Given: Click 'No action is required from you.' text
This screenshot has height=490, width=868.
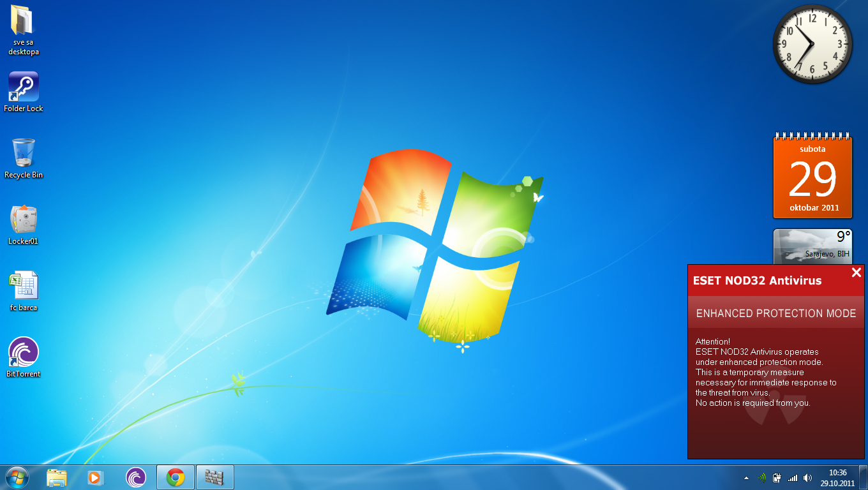Looking at the screenshot, I should pos(752,403).
